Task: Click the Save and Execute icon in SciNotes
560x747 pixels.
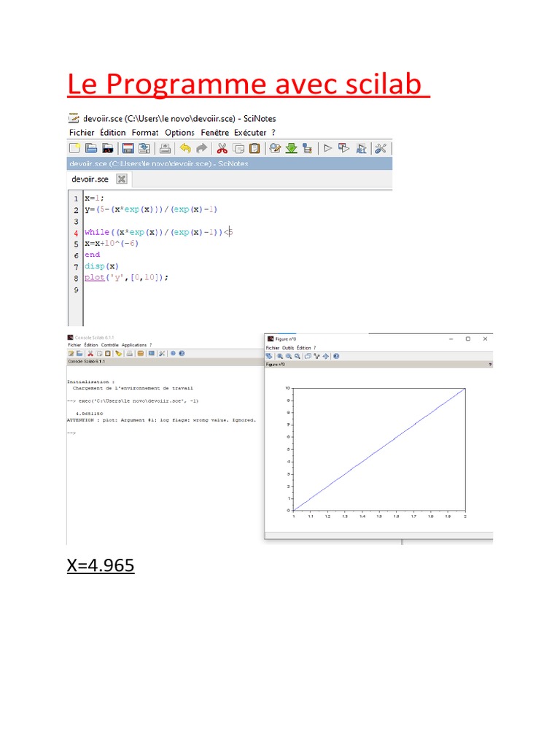Action: (344, 148)
